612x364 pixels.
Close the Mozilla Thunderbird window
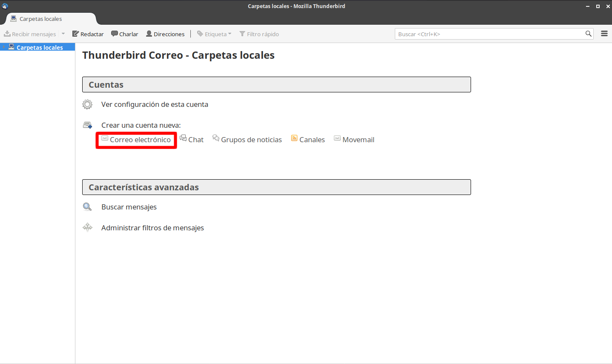(x=608, y=6)
